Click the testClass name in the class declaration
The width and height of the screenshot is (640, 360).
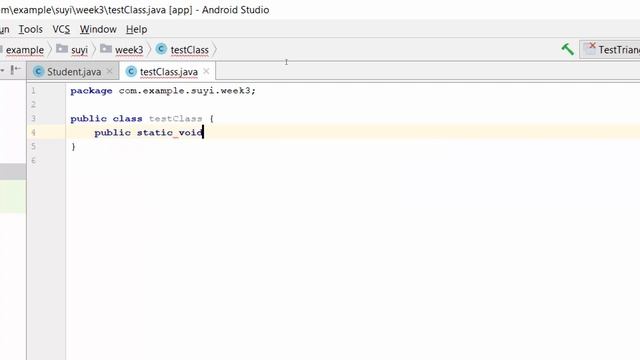coord(176,118)
